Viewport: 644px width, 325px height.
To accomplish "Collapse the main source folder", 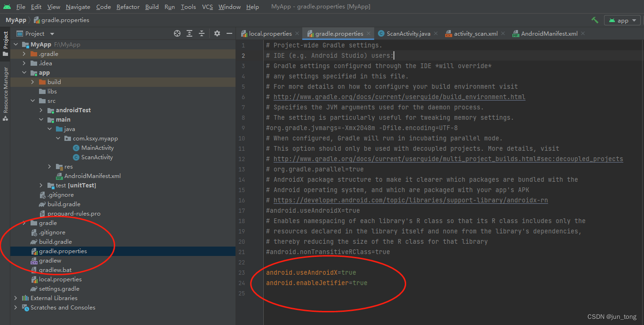I will coord(41,120).
